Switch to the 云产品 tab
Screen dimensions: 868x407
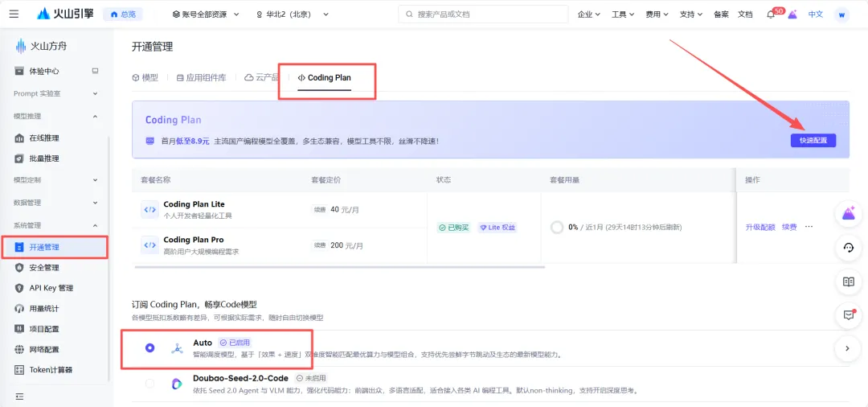pyautogui.click(x=261, y=77)
